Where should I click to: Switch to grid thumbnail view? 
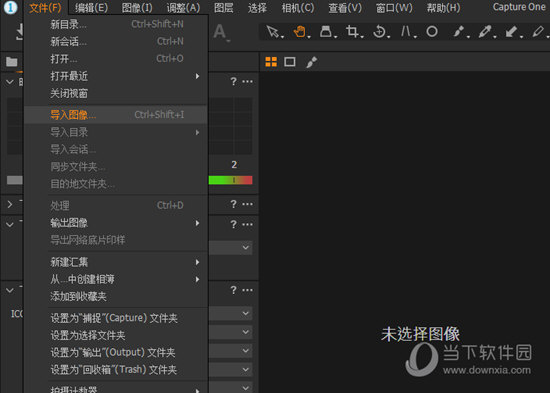271,62
